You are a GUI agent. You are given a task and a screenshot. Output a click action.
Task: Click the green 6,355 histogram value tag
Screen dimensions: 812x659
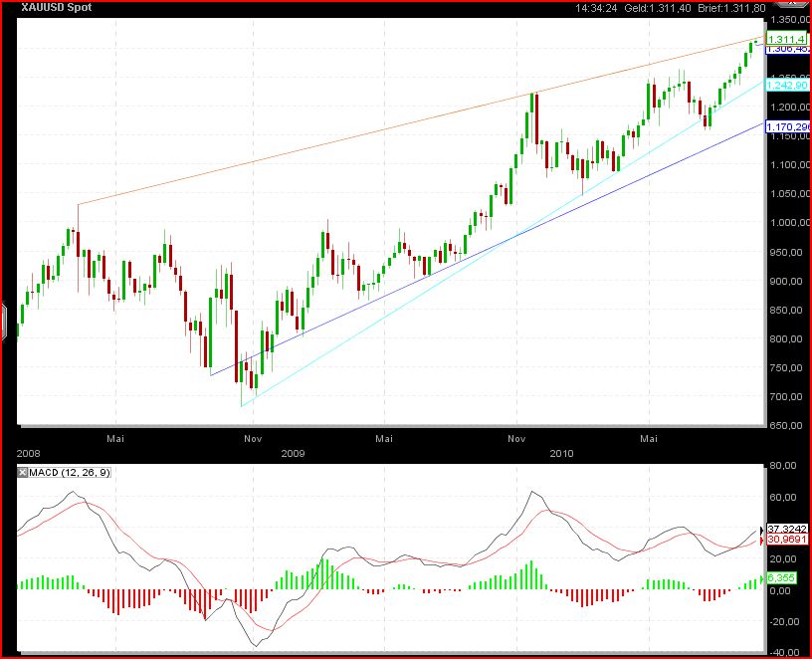point(785,576)
